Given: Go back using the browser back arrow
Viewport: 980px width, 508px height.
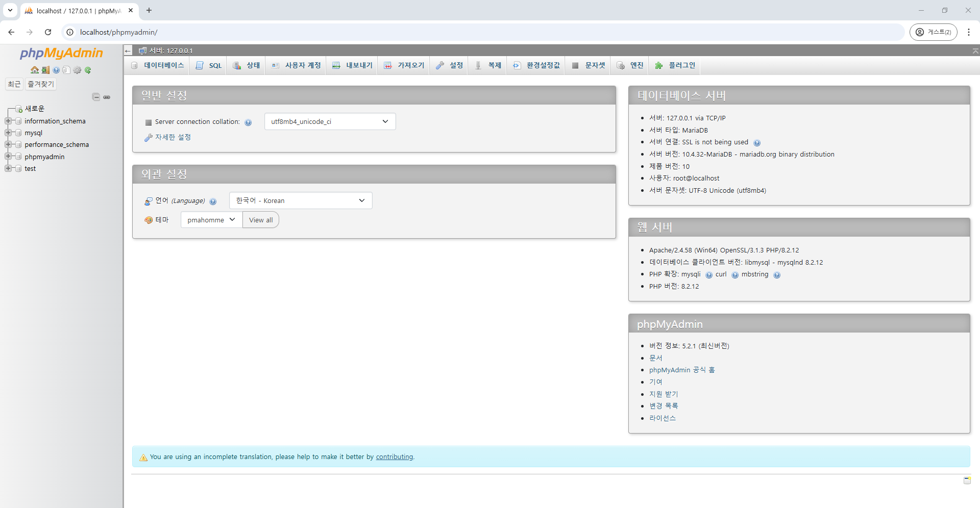Looking at the screenshot, I should click(x=11, y=32).
